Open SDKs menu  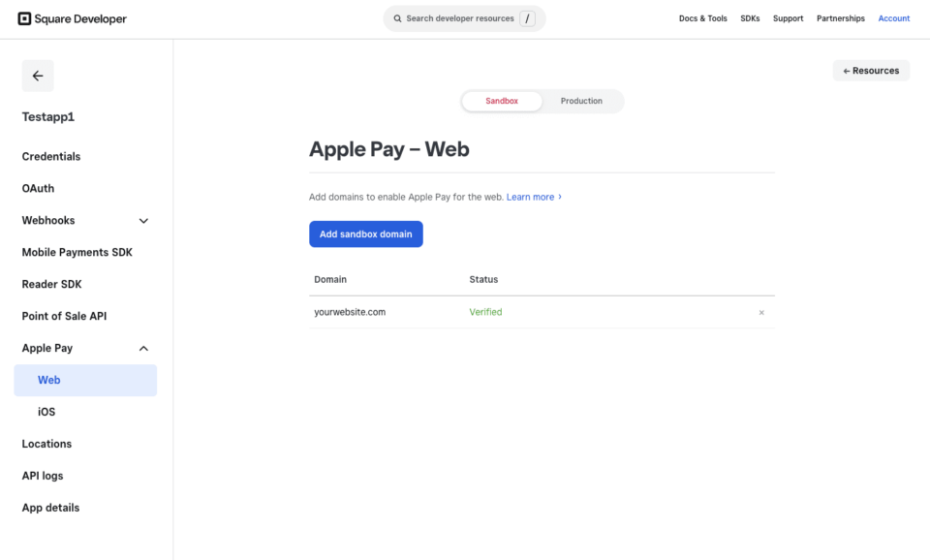[750, 19]
